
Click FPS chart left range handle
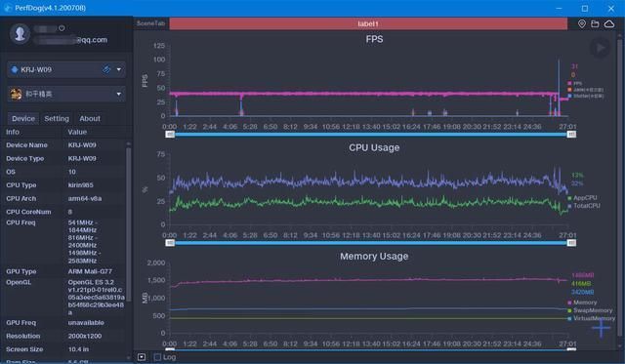(x=170, y=135)
